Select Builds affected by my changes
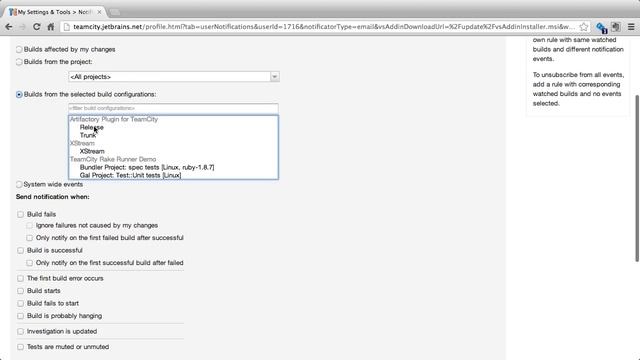Image resolution: width=640 pixels, height=360 pixels. point(19,49)
